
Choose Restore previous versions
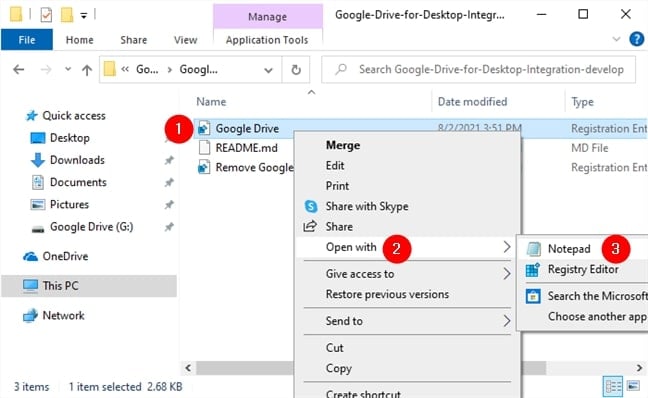tap(387, 294)
